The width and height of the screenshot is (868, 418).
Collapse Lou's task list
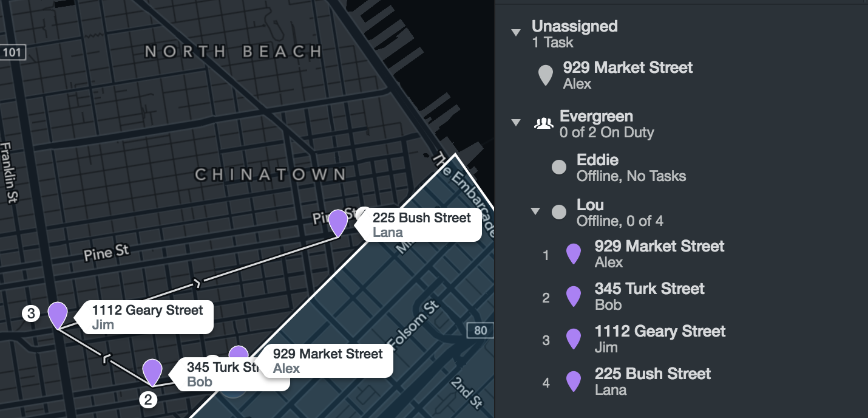[x=535, y=211]
